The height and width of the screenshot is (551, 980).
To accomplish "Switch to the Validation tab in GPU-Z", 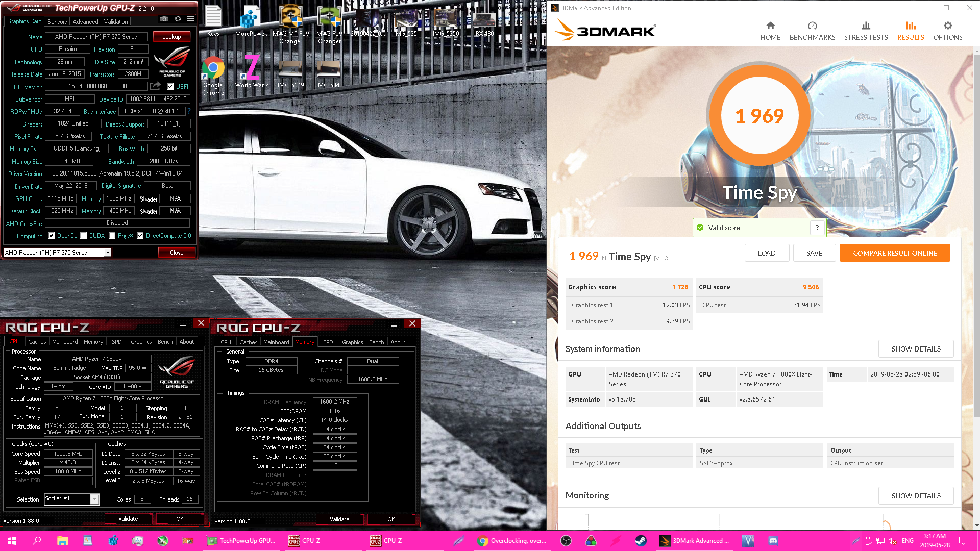I will (x=116, y=22).
